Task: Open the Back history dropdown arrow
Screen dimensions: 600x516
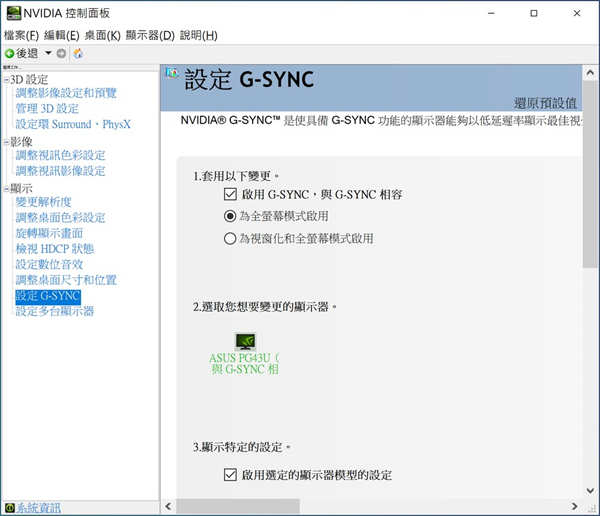Action: pyautogui.click(x=48, y=52)
